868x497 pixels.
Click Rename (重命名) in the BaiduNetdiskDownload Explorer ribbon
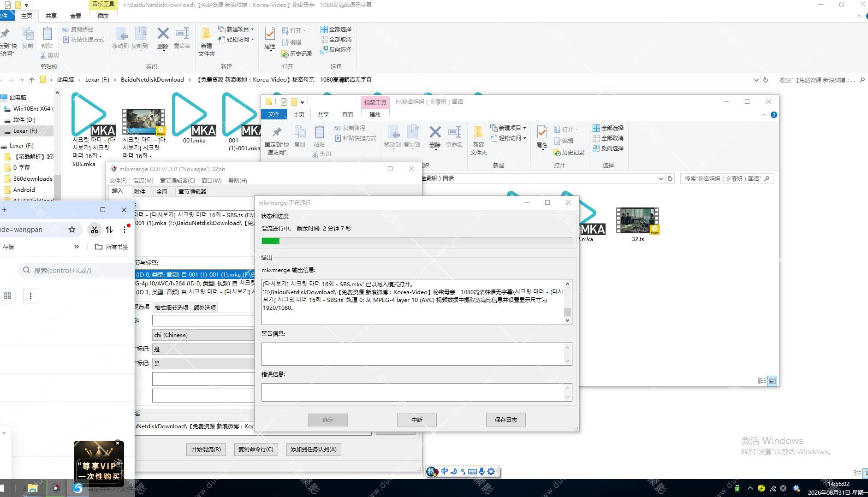click(x=182, y=38)
